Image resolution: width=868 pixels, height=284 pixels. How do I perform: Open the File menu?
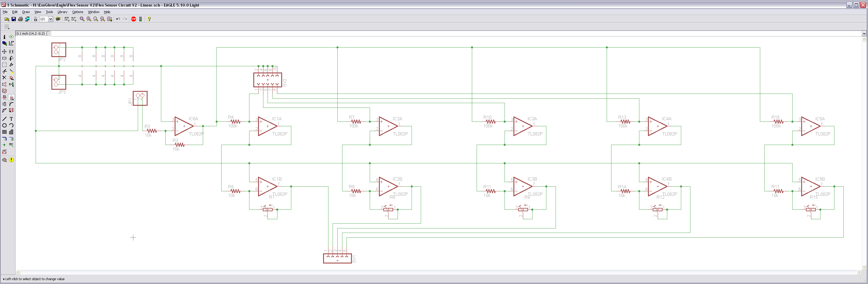(5, 12)
